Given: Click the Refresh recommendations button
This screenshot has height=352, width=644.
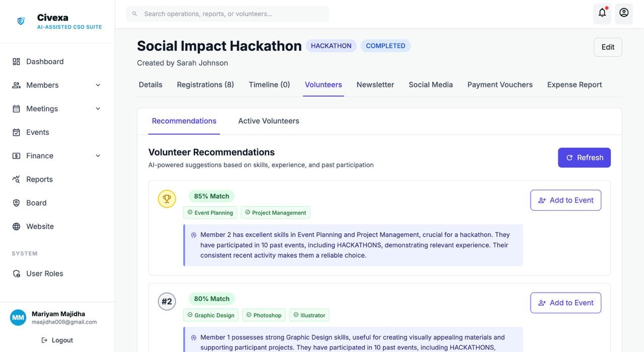Looking at the screenshot, I should (584, 157).
